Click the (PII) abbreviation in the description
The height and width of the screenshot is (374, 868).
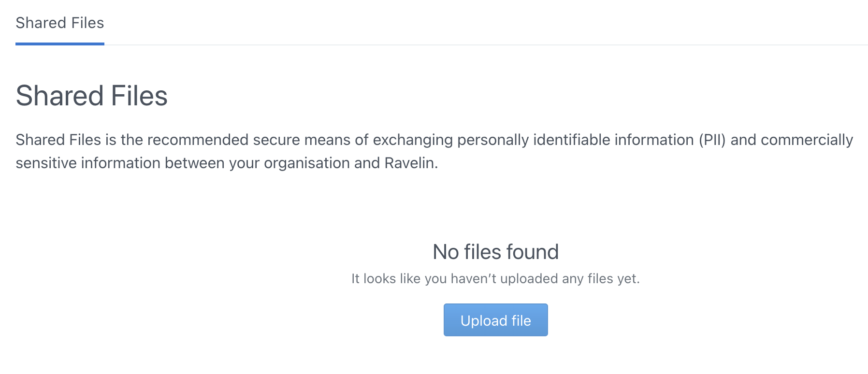(712, 140)
